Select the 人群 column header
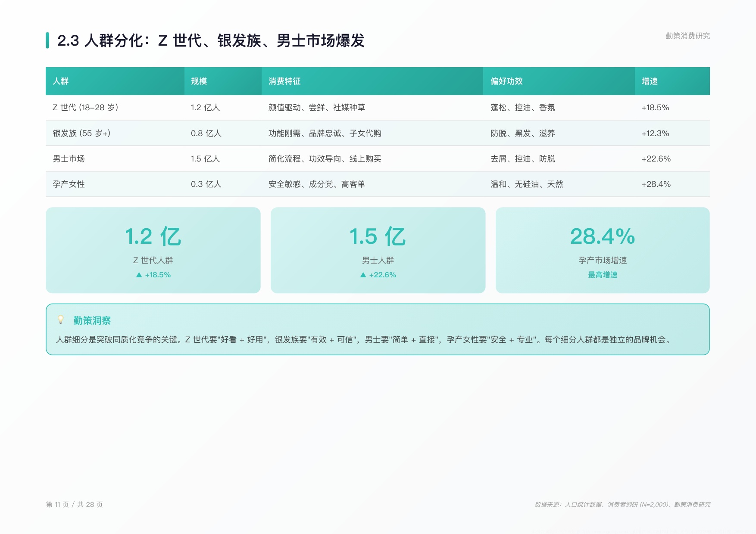 click(115, 81)
